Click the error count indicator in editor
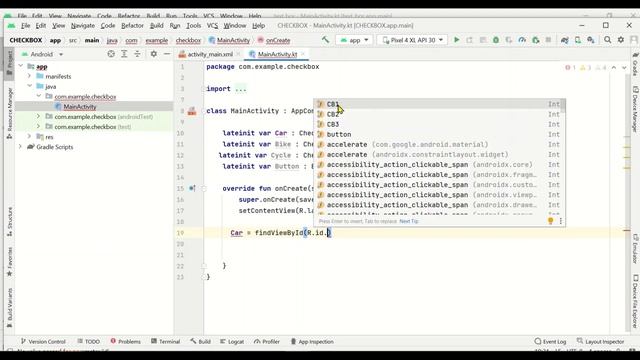Image resolution: width=640 pixels, height=360 pixels. click(570, 67)
